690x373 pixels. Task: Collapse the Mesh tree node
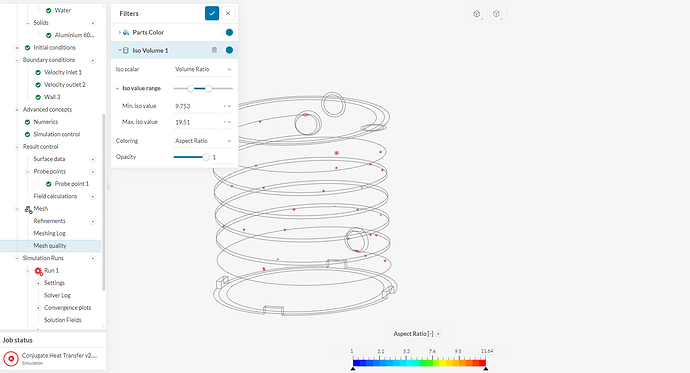tap(17, 208)
